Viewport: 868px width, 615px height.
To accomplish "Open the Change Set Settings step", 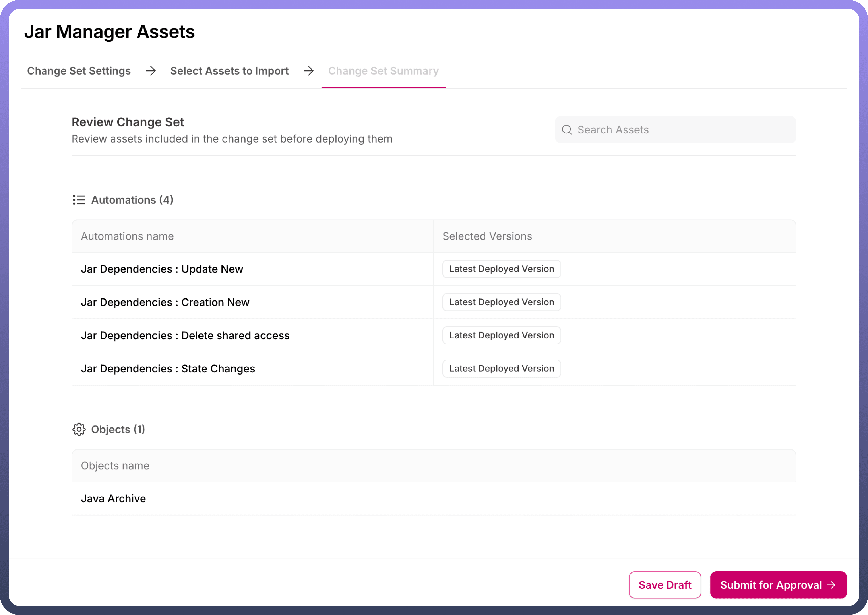I will click(79, 71).
